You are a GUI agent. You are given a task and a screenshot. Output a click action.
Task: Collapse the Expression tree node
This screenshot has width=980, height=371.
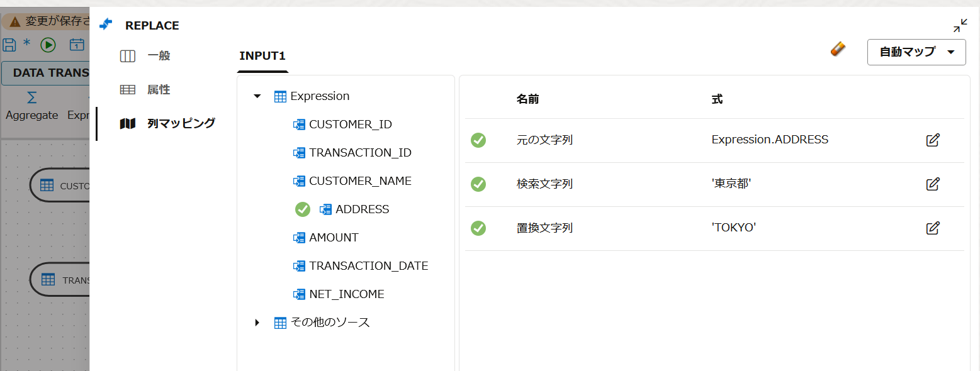pos(257,96)
